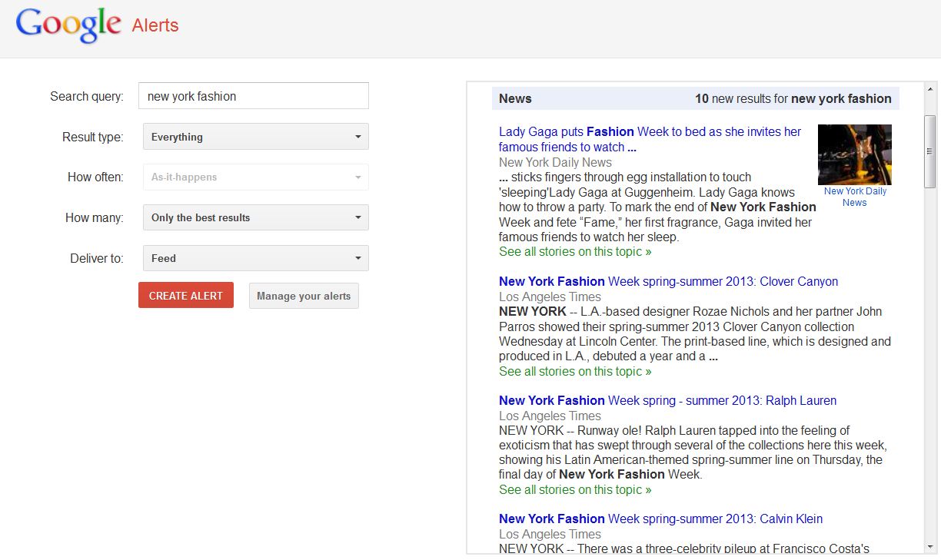Image resolution: width=941 pixels, height=560 pixels.
Task: Open the Ralph Lauren Fashion Week headline
Action: tap(667, 400)
